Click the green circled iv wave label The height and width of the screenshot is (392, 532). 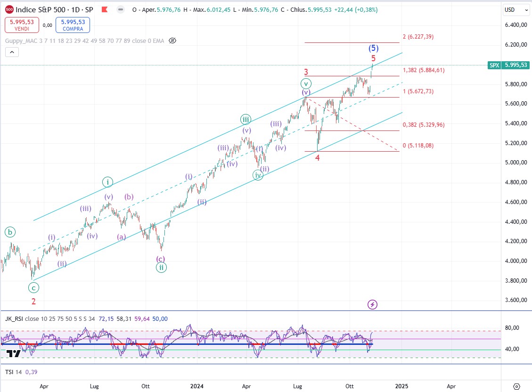[x=258, y=175]
